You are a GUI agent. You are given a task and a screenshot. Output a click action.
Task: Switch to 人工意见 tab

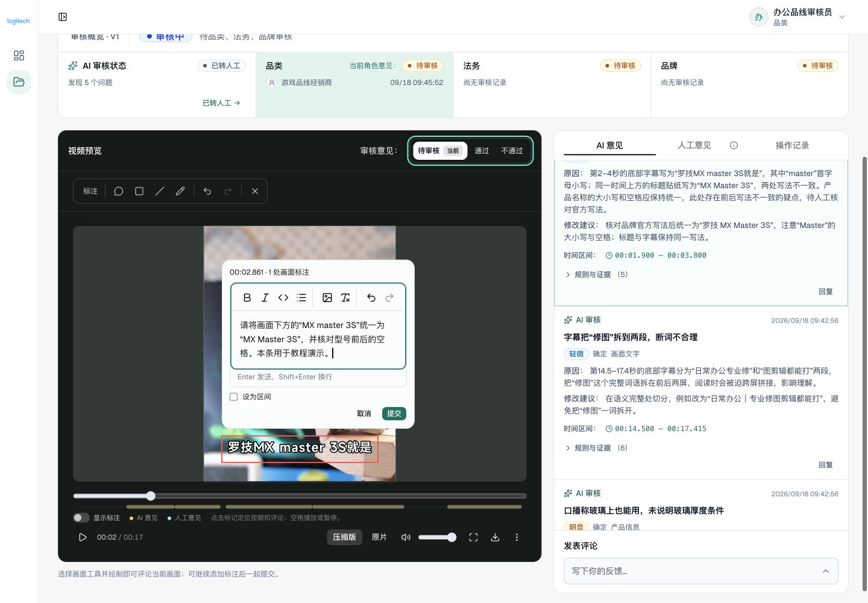tap(694, 145)
